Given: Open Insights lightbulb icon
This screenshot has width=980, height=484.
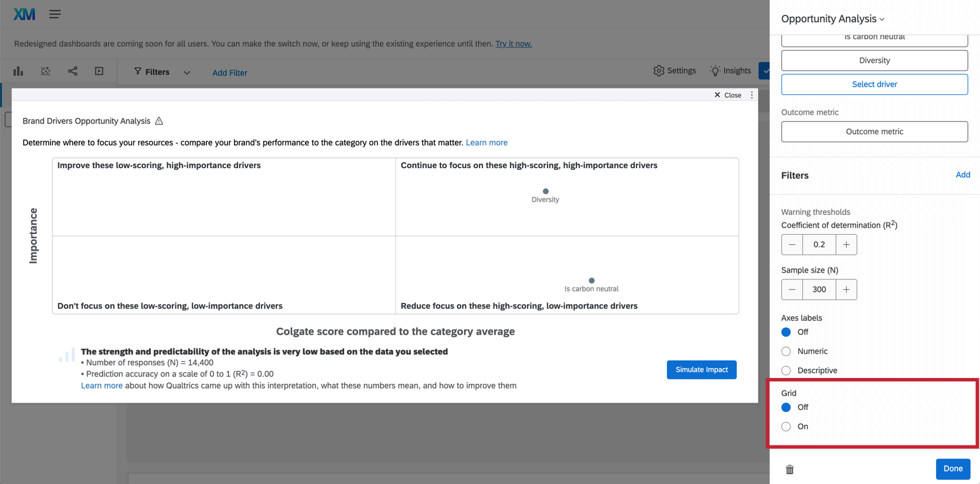Looking at the screenshot, I should click(730, 71).
